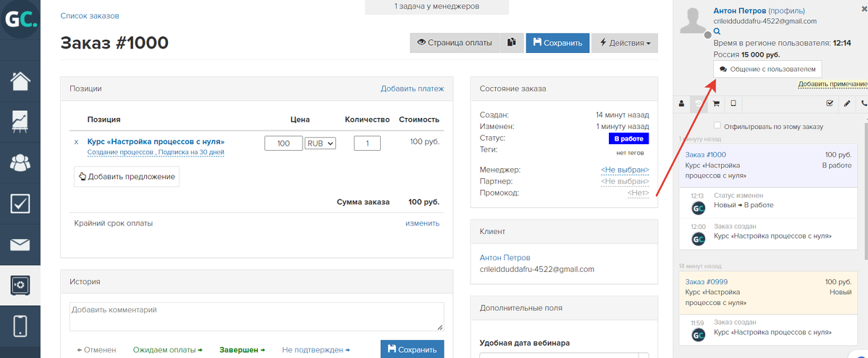Click client email in 'Клиент' block
This screenshot has width=868, height=358.
(x=536, y=269)
